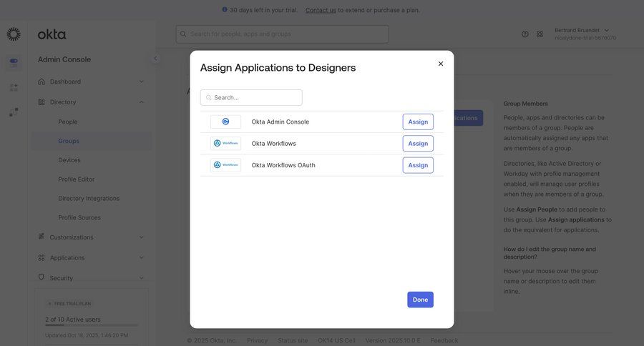This screenshot has width=644, height=346.
Task: Click the Okta Admin Console app logo
Action: [225, 122]
